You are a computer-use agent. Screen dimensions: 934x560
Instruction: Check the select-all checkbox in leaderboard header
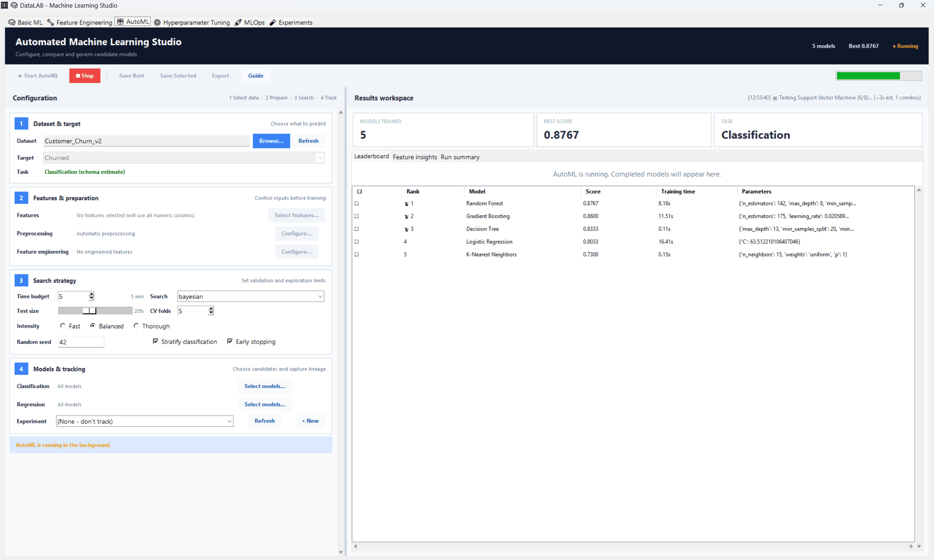tap(360, 192)
